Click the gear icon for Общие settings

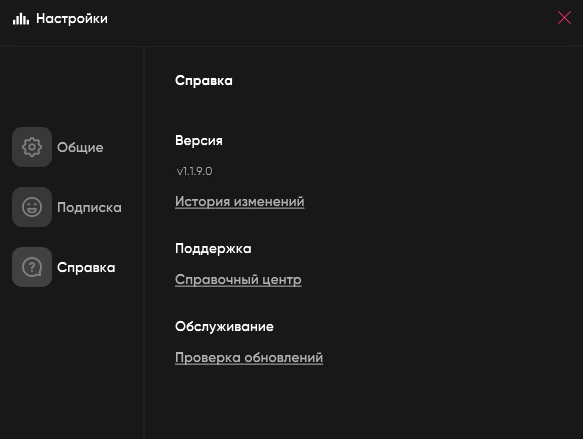pos(32,147)
